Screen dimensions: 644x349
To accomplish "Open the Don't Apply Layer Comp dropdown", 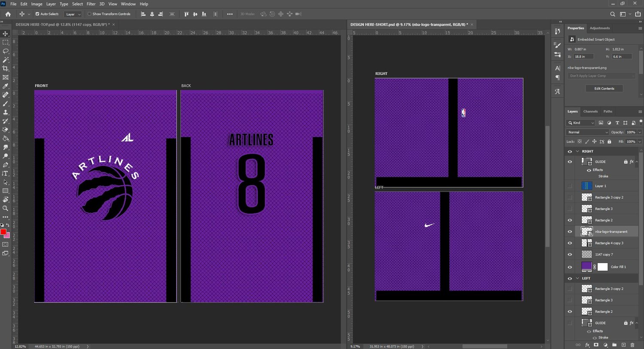I will pyautogui.click(x=601, y=76).
